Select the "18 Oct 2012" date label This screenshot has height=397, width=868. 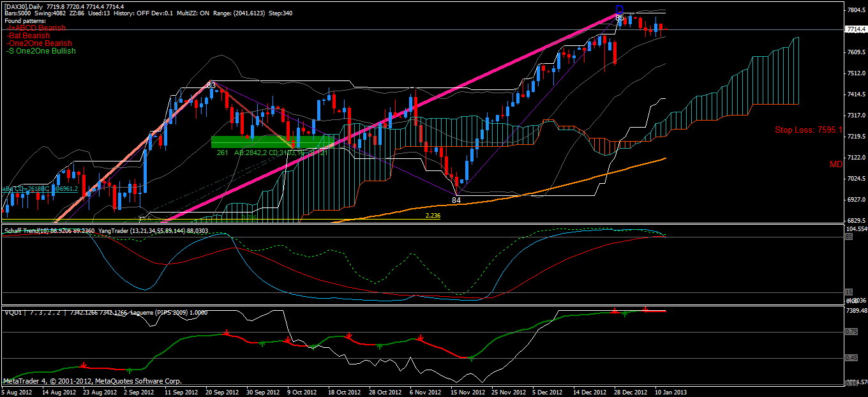coord(343,392)
